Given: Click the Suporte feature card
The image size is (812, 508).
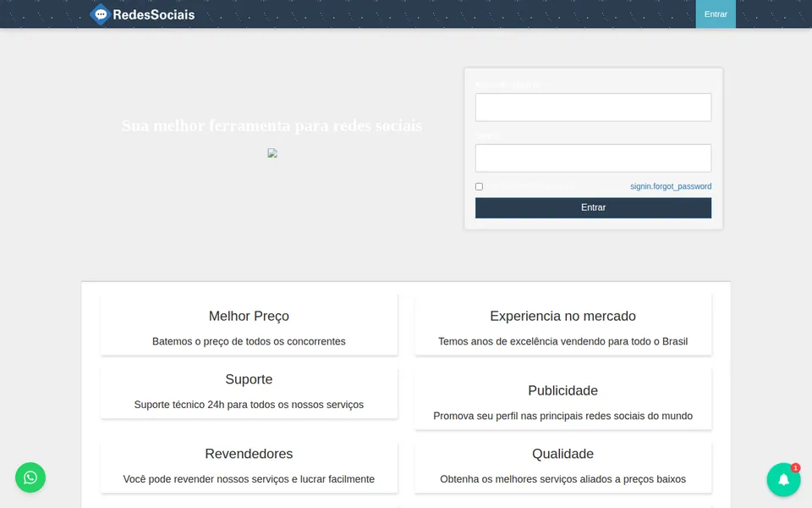Looking at the screenshot, I should tap(249, 393).
